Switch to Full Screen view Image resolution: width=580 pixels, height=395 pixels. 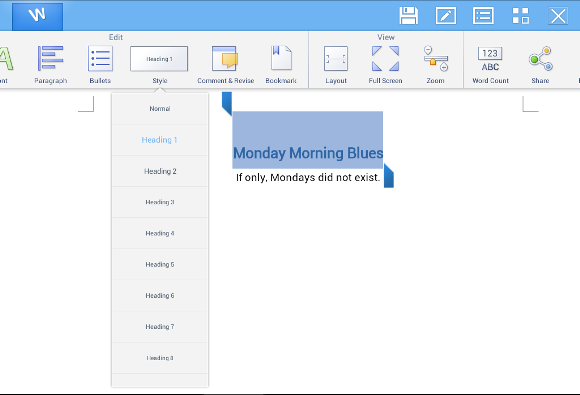385,64
